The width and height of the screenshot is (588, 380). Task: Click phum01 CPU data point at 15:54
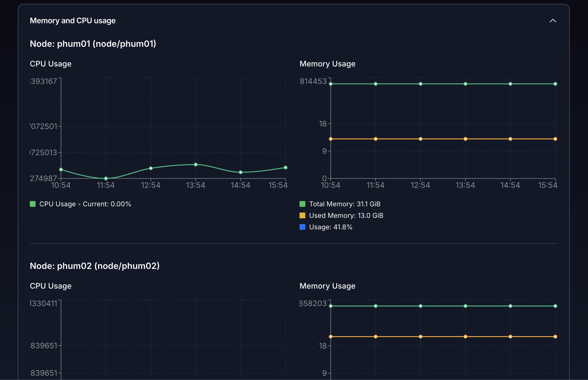[285, 167]
